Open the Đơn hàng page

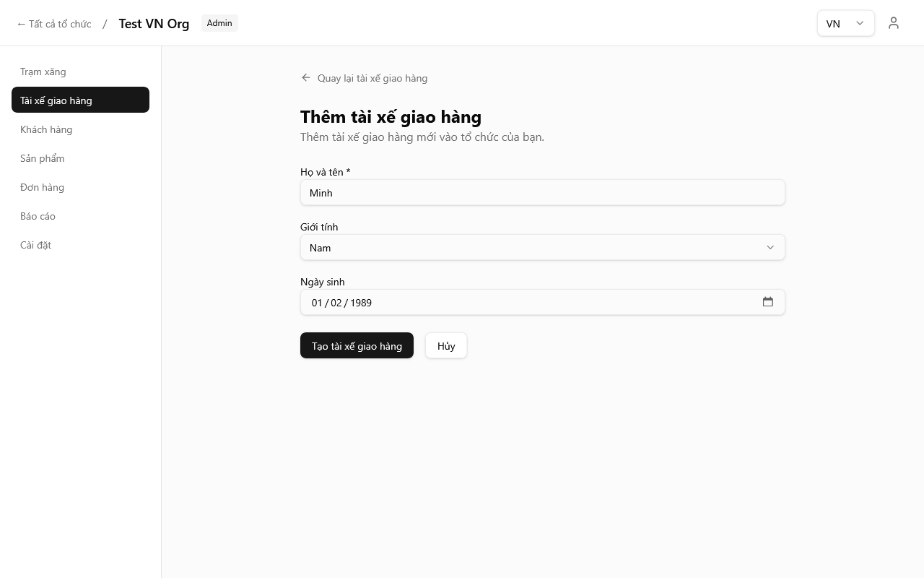tap(43, 187)
